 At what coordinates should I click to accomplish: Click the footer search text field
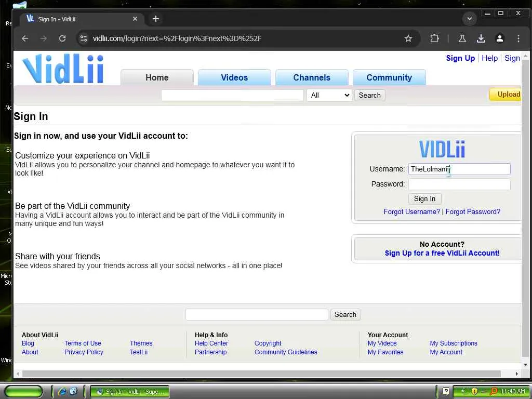click(x=257, y=314)
